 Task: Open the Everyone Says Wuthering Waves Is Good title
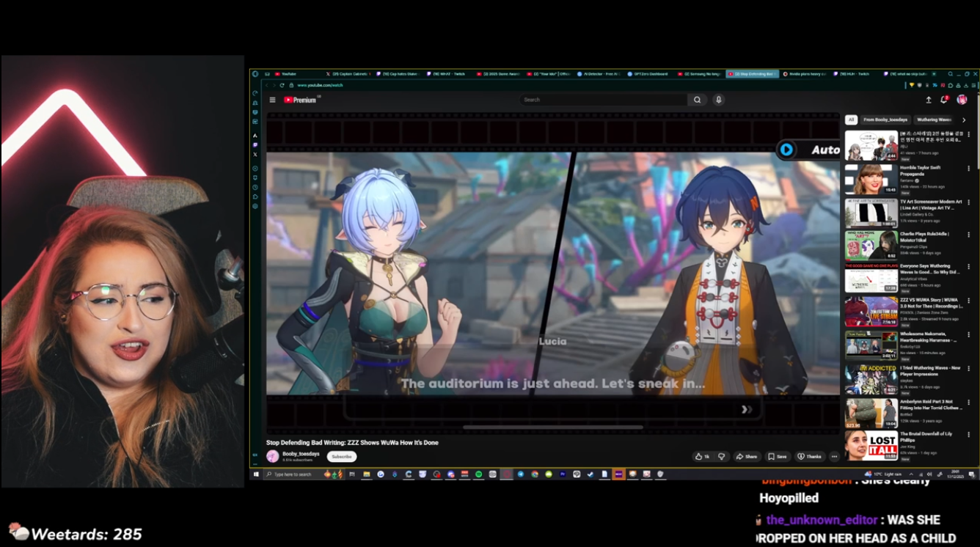click(x=931, y=269)
